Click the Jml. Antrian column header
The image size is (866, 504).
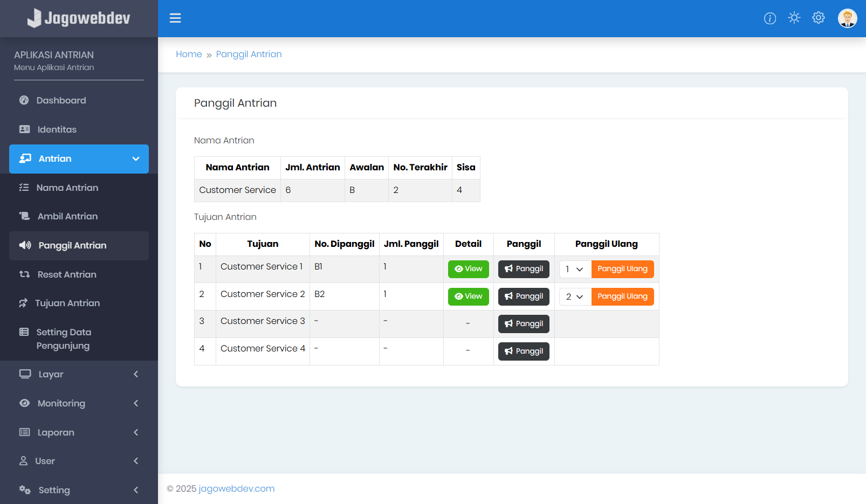[x=313, y=168]
